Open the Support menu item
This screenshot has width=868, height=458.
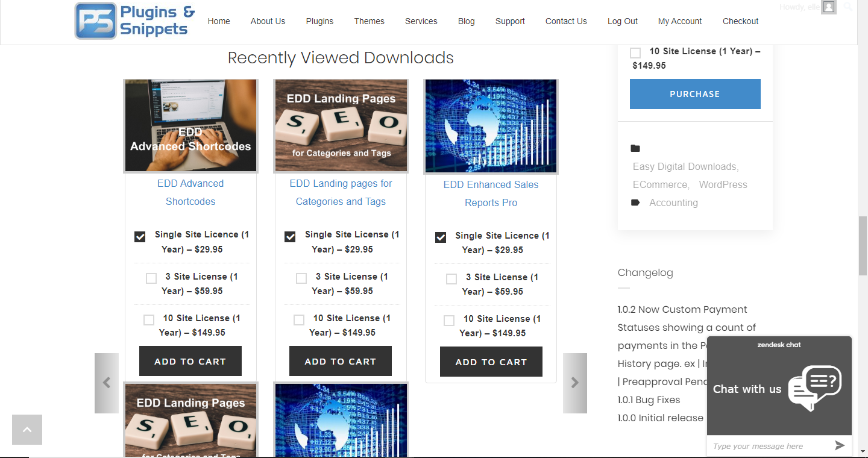[x=510, y=21]
